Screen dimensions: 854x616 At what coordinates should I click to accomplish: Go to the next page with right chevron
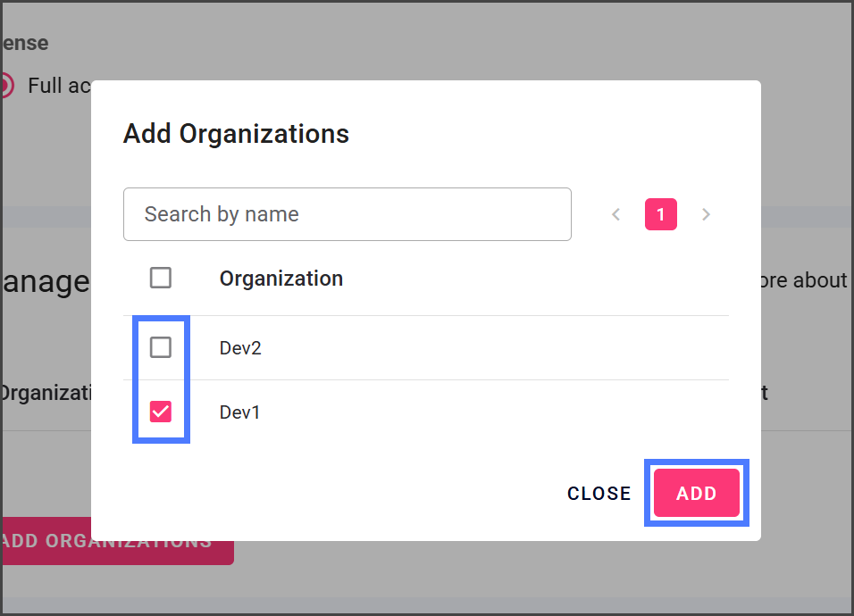coord(706,214)
